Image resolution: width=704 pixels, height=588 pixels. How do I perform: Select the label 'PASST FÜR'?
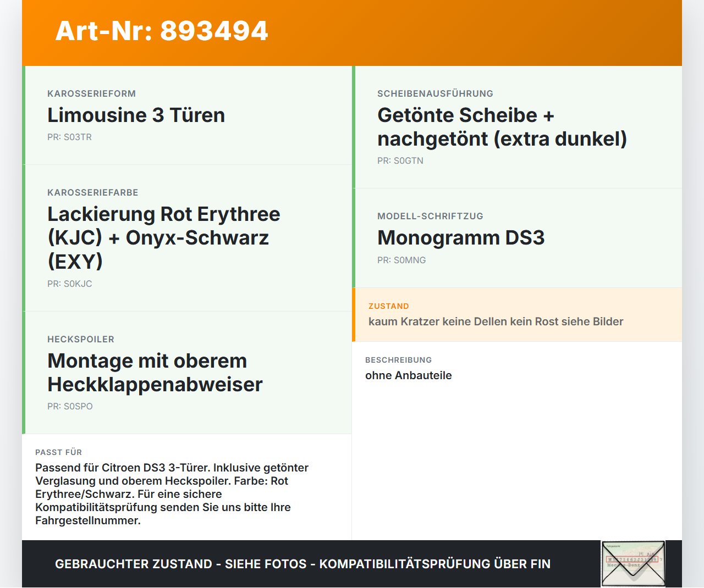coord(58,452)
